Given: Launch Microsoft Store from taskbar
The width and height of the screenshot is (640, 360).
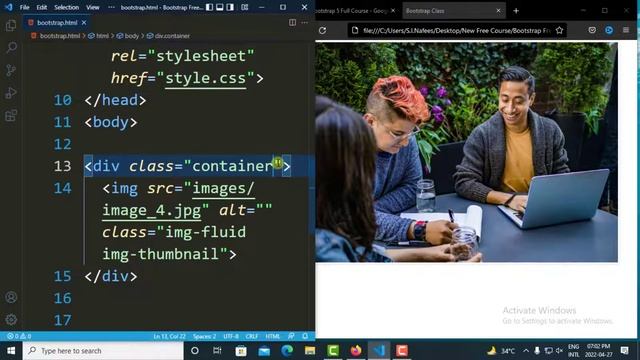Looking at the screenshot, I should pos(241,351).
